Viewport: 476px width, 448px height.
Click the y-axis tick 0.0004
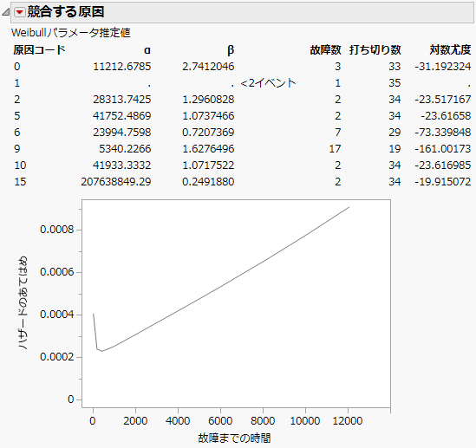(x=56, y=315)
